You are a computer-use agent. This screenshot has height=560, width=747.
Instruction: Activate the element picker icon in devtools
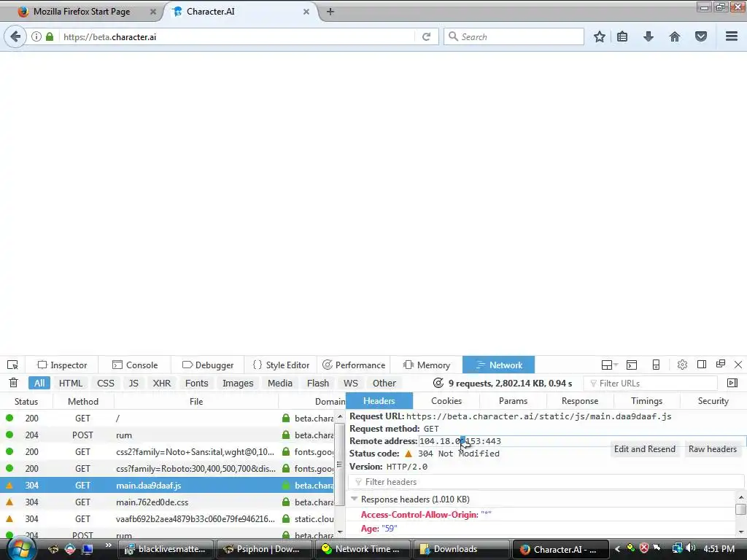tap(12, 365)
